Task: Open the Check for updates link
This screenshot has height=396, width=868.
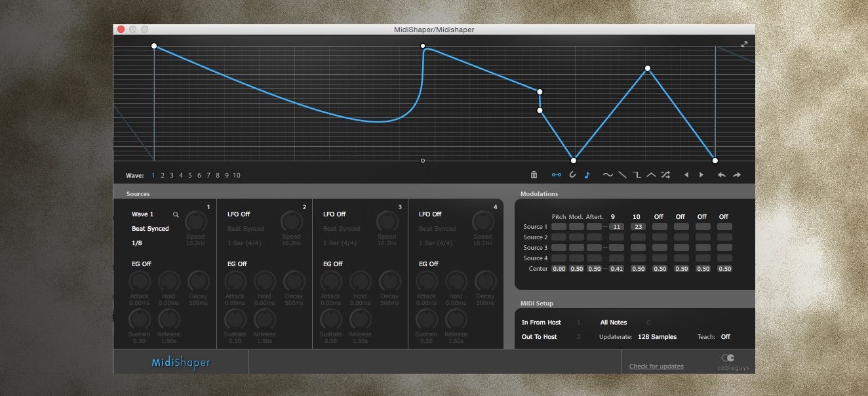Action: tap(656, 366)
